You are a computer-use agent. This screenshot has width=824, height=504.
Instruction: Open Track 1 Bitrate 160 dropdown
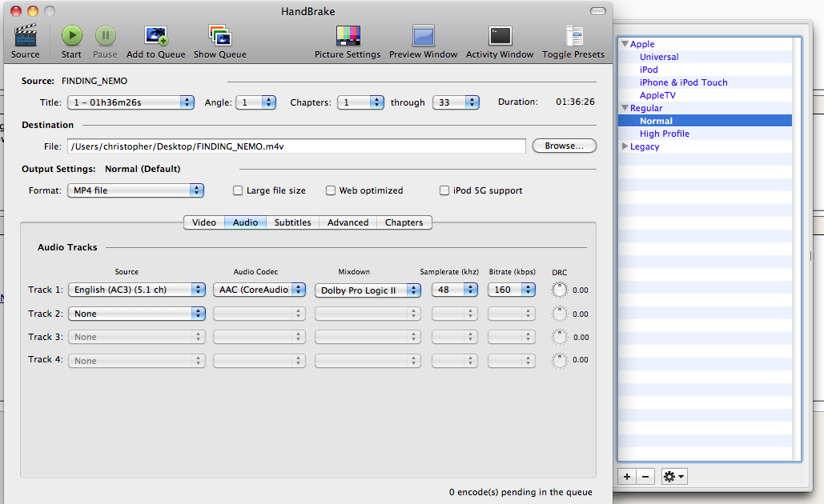click(x=512, y=290)
